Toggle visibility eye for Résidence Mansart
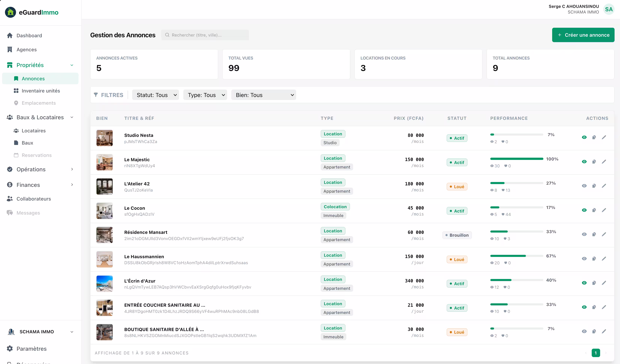The height and width of the screenshot is (364, 620). click(x=584, y=234)
